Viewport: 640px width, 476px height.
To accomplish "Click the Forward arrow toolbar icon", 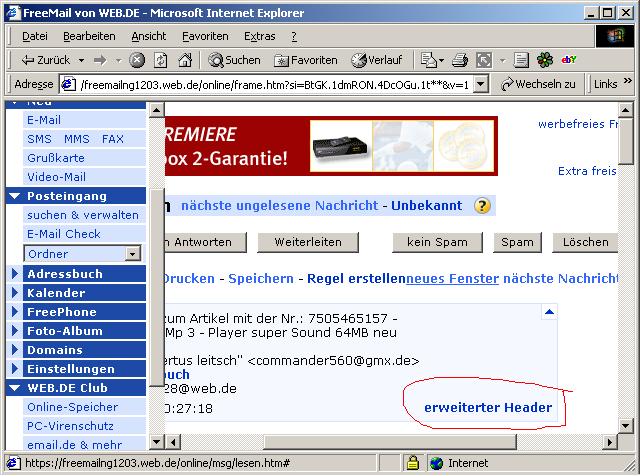I will (x=100, y=60).
